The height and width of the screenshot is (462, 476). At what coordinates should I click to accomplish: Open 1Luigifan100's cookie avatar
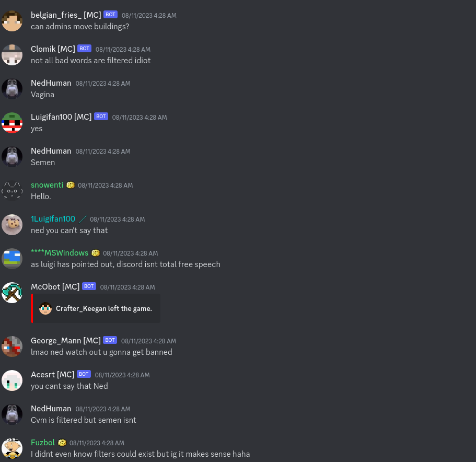(x=12, y=225)
